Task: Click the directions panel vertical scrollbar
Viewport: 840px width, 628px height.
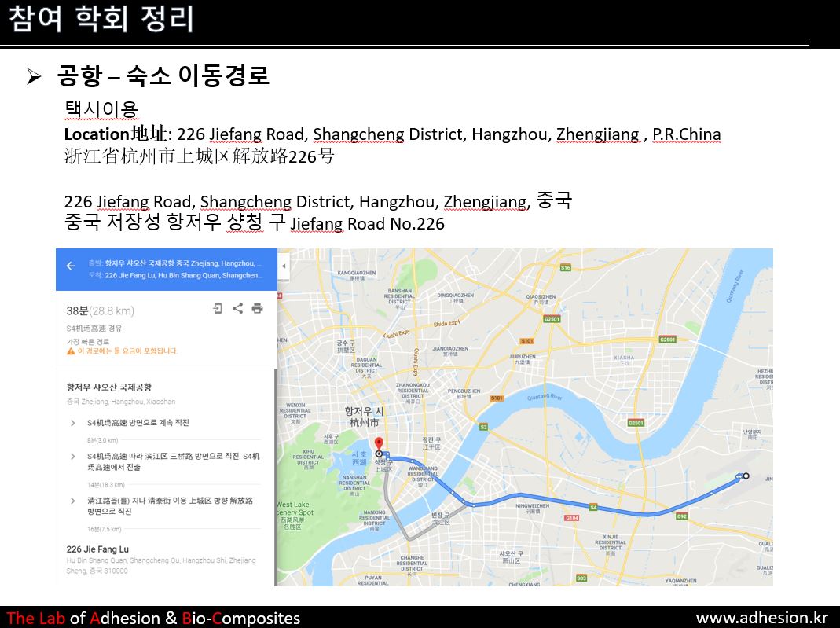Action: (x=276, y=477)
